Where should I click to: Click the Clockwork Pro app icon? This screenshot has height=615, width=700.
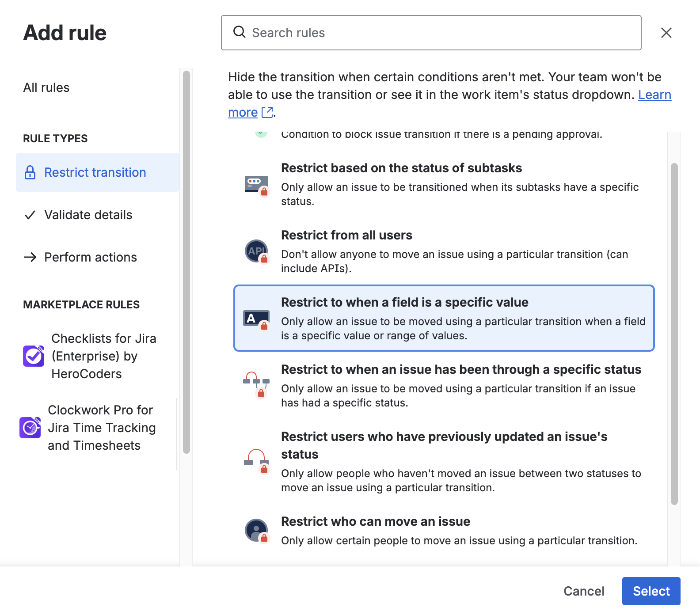30,428
